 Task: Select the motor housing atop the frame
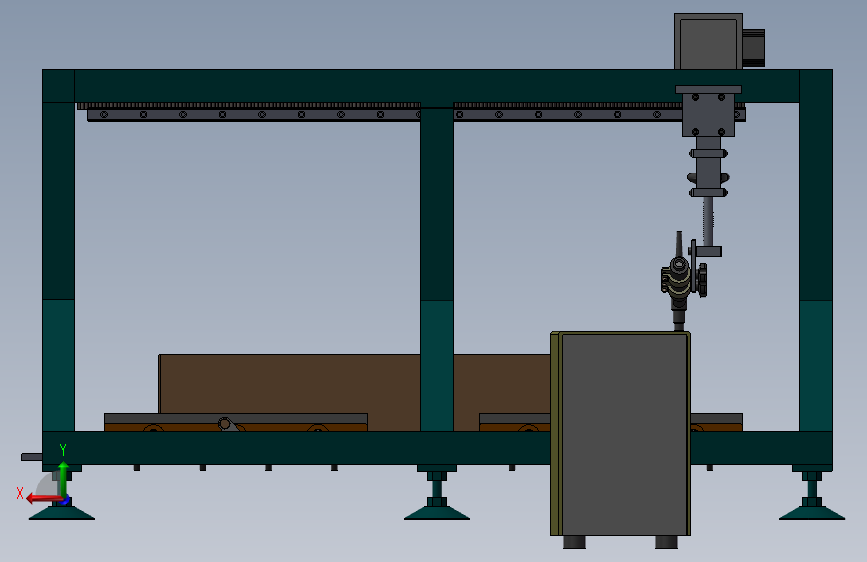(x=708, y=41)
